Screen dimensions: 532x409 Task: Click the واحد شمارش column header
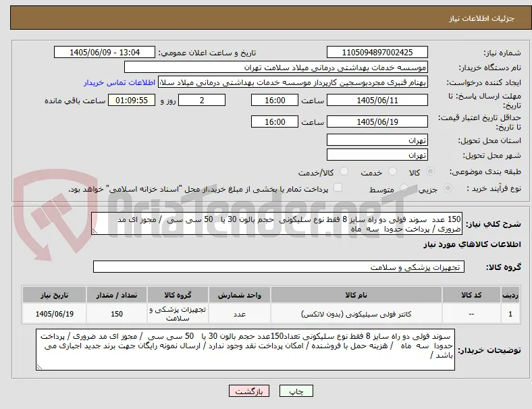point(240,295)
